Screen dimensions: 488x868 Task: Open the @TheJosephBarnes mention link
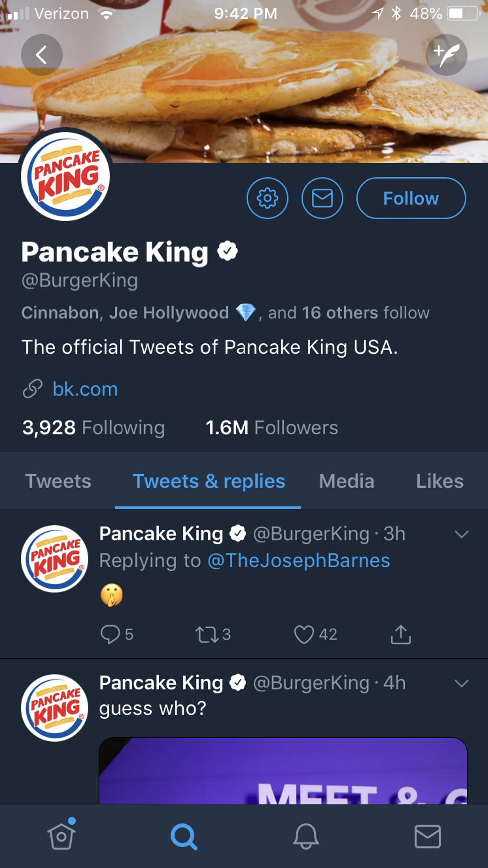[299, 560]
